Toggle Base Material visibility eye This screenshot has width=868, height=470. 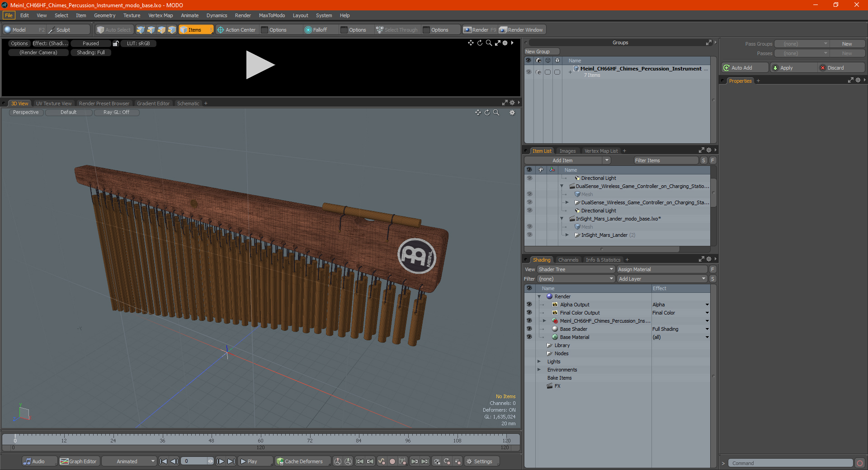[529, 337]
